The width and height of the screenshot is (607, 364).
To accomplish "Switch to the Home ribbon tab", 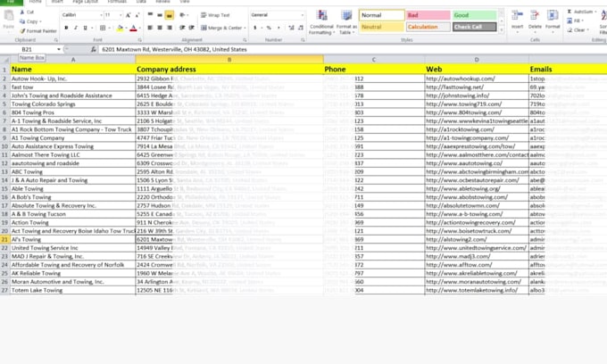I will (35, 2).
